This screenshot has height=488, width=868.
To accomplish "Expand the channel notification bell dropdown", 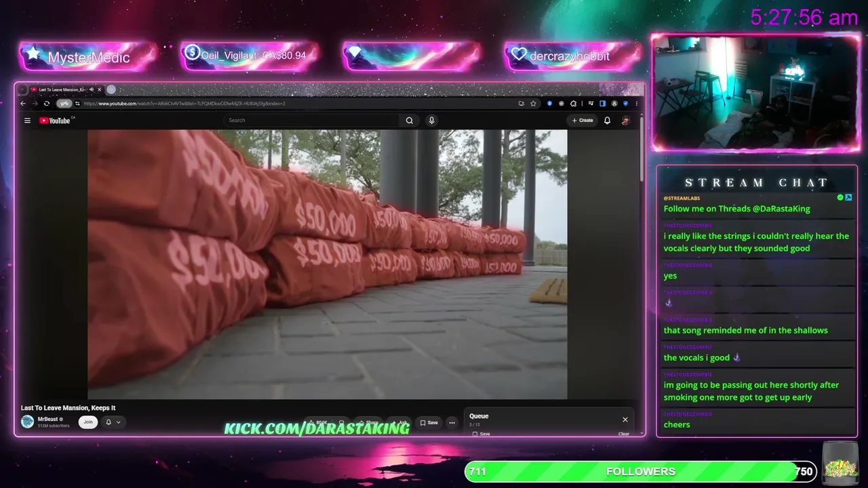I will (113, 422).
